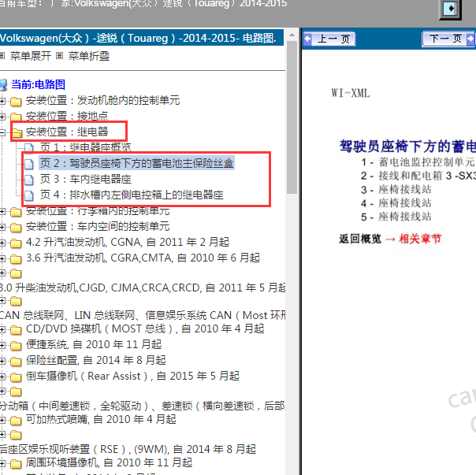Click text 1 - 蓄电池监控控制单元
476x475 pixels.
[418, 162]
